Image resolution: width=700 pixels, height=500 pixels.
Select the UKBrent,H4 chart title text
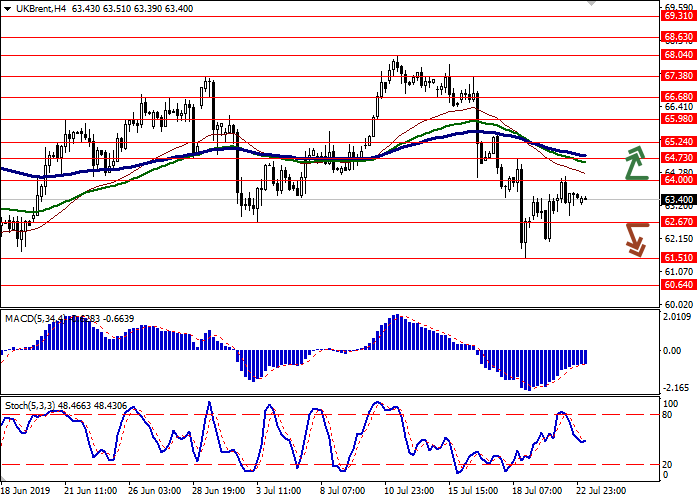[x=34, y=8]
